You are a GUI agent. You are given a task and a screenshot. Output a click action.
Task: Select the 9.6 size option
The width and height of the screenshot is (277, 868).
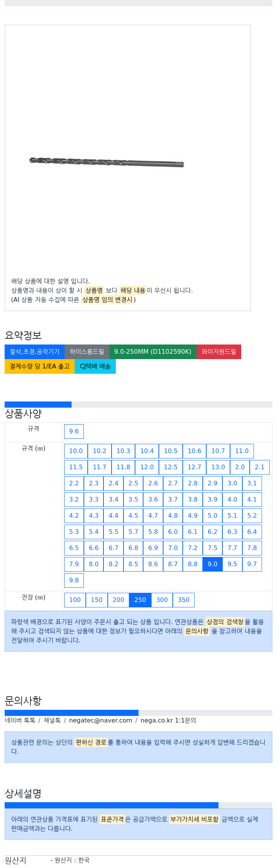point(74,431)
